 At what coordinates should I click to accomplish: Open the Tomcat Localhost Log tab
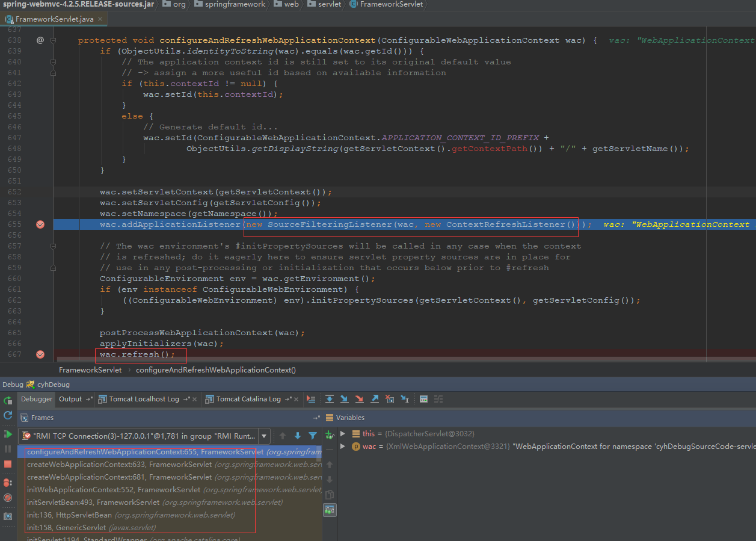coord(144,399)
